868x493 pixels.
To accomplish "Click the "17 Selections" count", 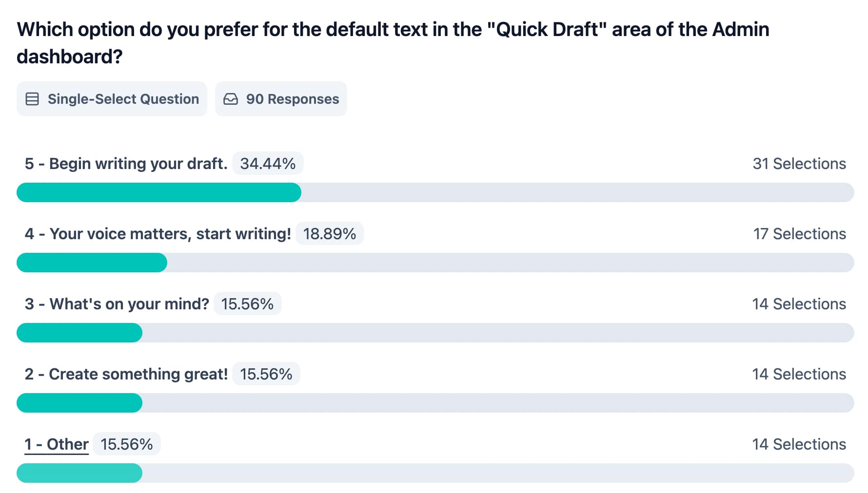I will point(799,234).
